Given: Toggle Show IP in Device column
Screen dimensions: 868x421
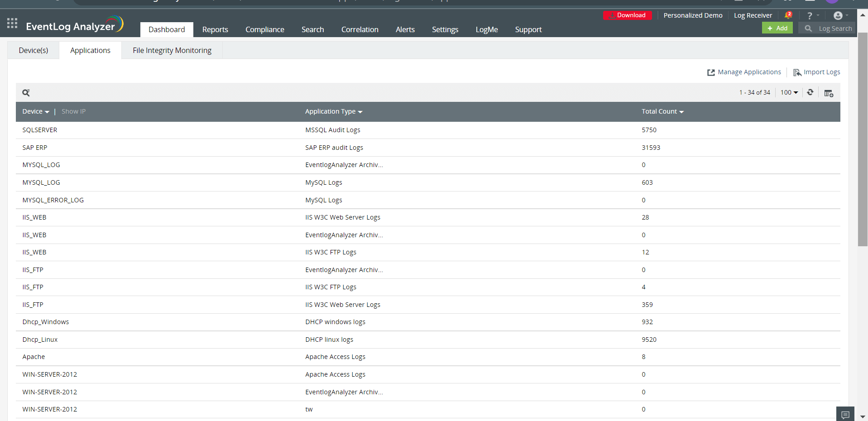Looking at the screenshot, I should [x=73, y=111].
